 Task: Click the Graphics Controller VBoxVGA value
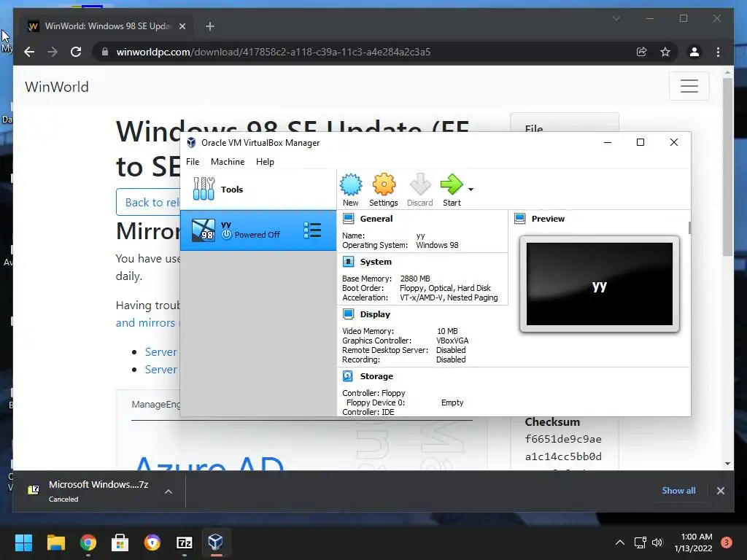pyautogui.click(x=452, y=341)
